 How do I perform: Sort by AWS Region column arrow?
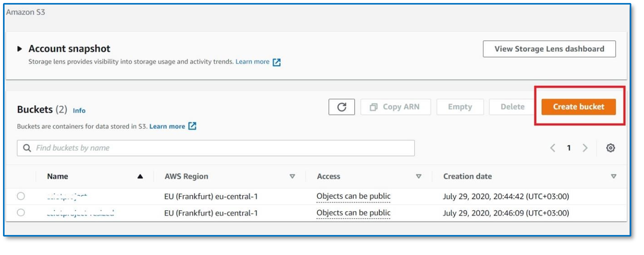[x=292, y=176]
